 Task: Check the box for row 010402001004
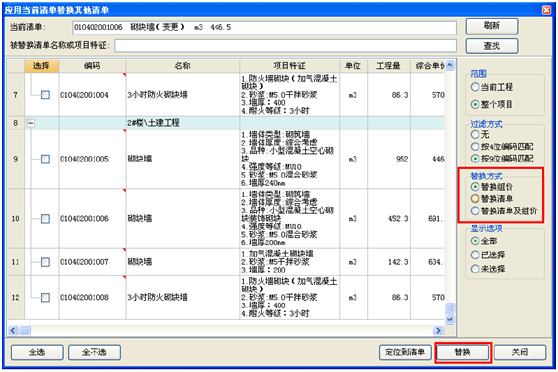click(45, 95)
